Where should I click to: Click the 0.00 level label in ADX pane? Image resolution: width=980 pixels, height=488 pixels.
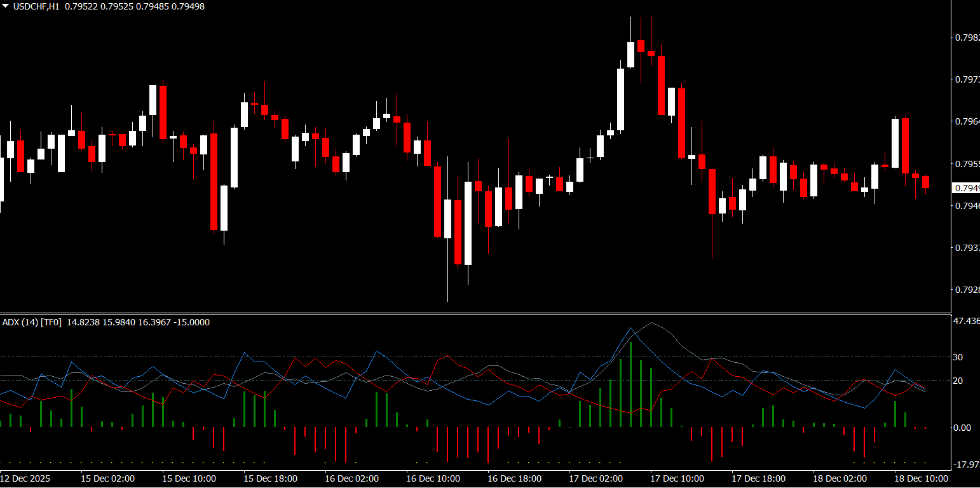coord(962,428)
